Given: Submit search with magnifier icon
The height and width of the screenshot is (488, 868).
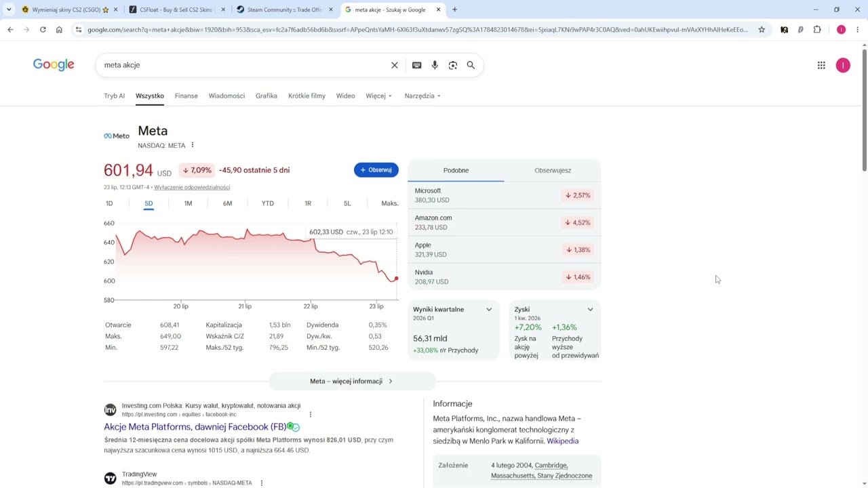Looking at the screenshot, I should click(x=471, y=65).
